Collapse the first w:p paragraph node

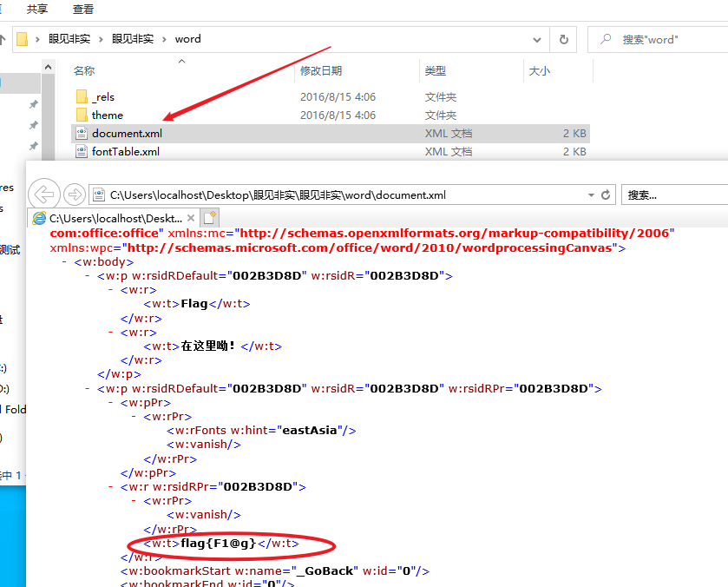pyautogui.click(x=88, y=275)
